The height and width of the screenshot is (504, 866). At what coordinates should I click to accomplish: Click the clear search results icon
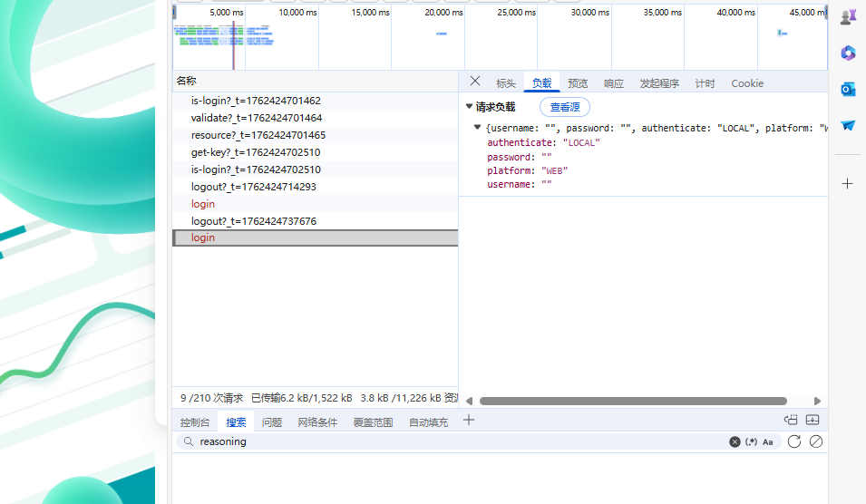816,441
